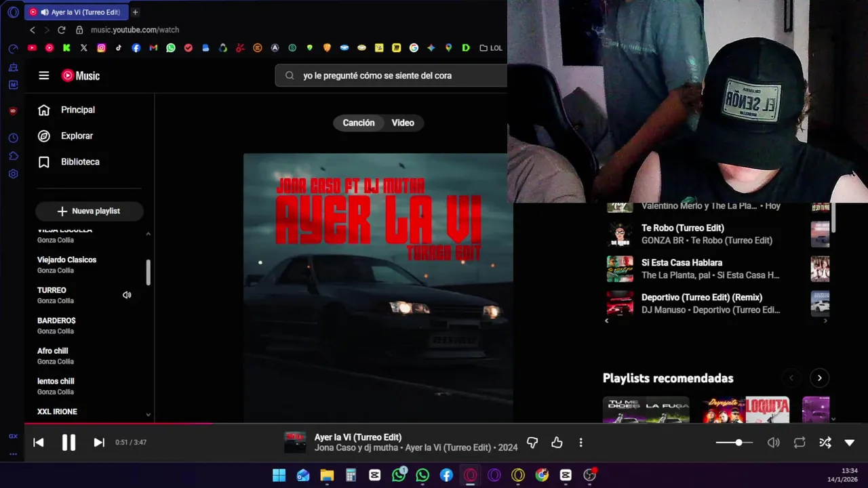Switch to the Video tab
Screen dimensions: 868x488
pos(403,123)
